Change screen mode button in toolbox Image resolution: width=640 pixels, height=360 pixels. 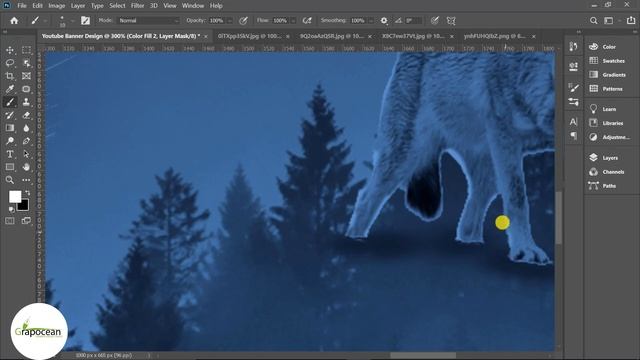[26, 221]
